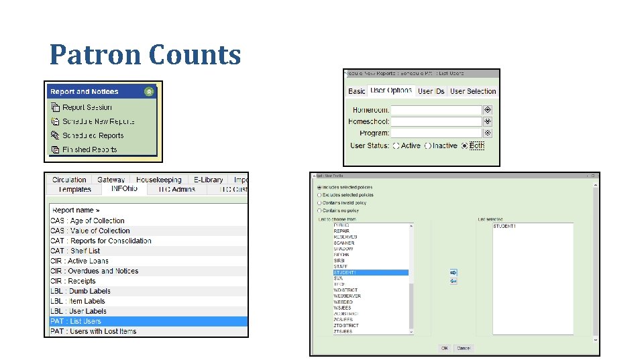This screenshot has height=362, width=644.
Task: Select CAT : Shelf List report
Action: (x=149, y=251)
